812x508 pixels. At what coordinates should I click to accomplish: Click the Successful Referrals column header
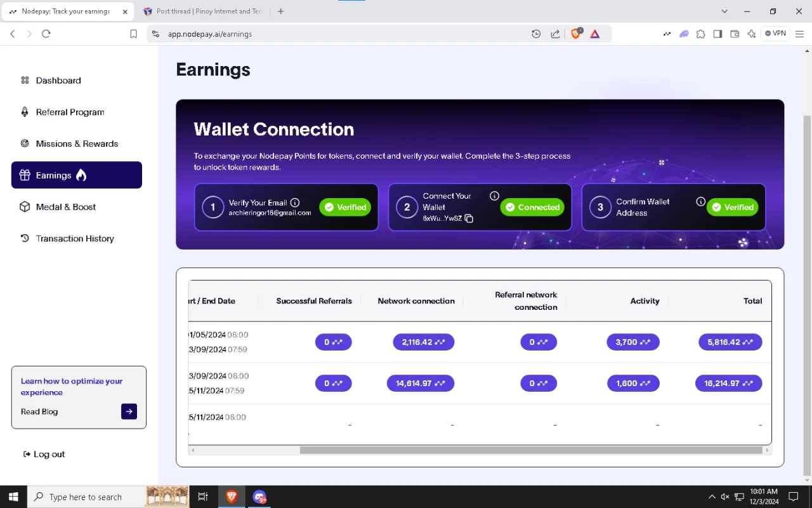314,301
